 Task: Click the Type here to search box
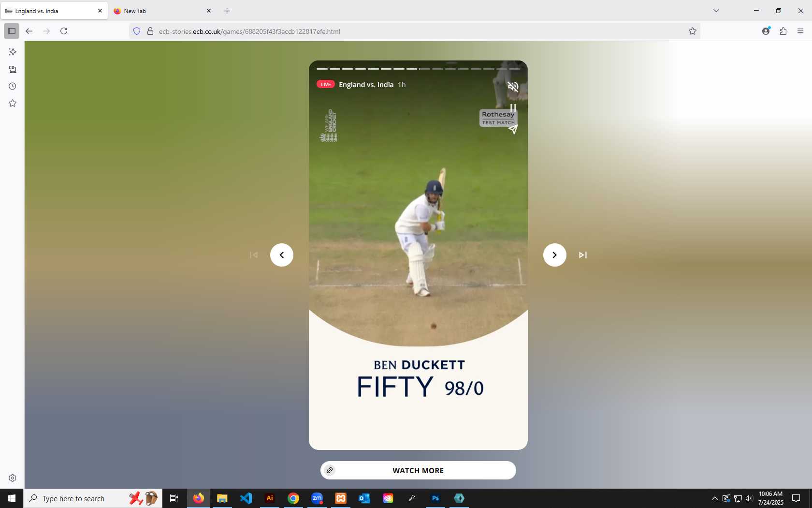pos(93,498)
